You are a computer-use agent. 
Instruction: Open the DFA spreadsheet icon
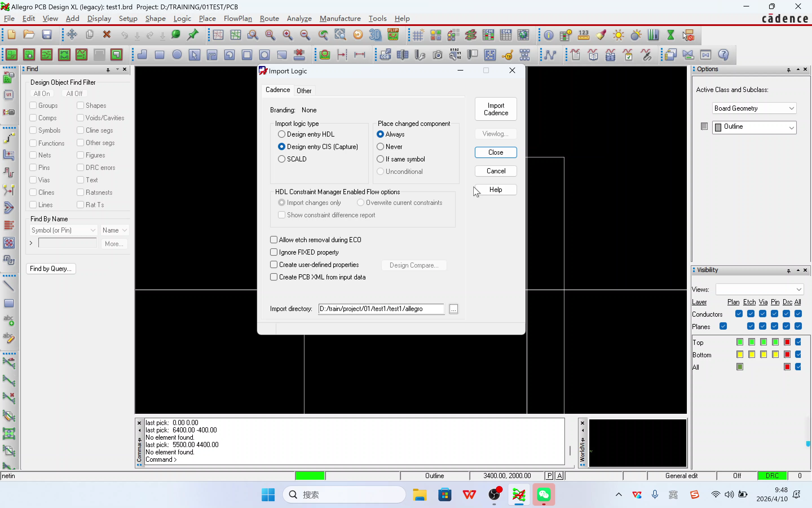[506, 35]
